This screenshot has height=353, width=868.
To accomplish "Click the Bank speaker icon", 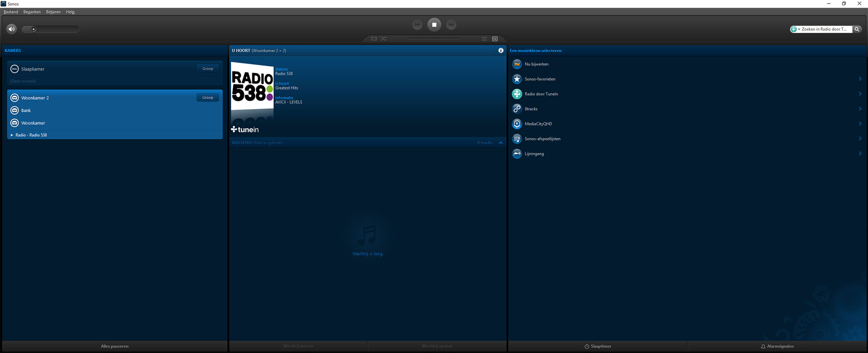I will point(14,110).
